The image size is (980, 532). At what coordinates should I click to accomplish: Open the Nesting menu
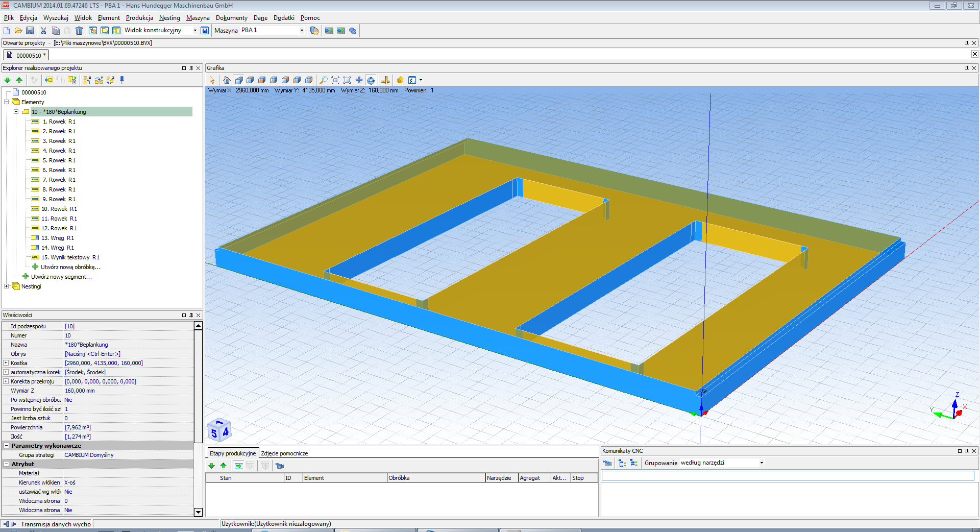(x=169, y=18)
